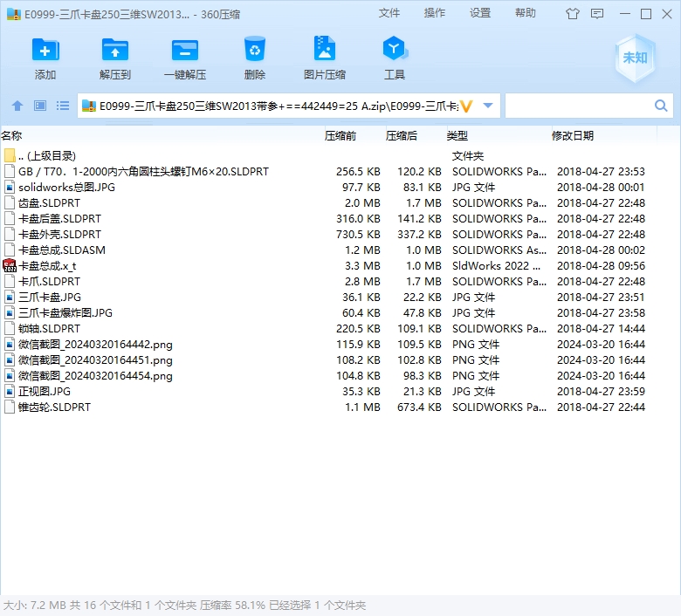Open the 工具 (Tools) icon

(x=395, y=48)
